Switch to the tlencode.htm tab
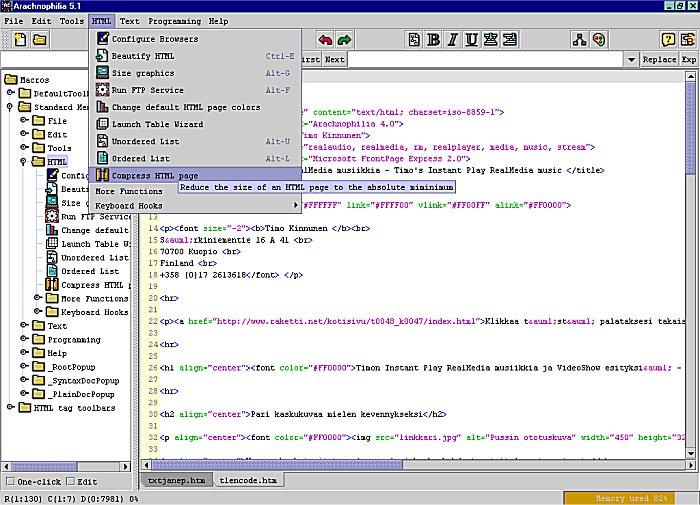Image resolution: width=700 pixels, height=505 pixels. pyautogui.click(x=248, y=480)
